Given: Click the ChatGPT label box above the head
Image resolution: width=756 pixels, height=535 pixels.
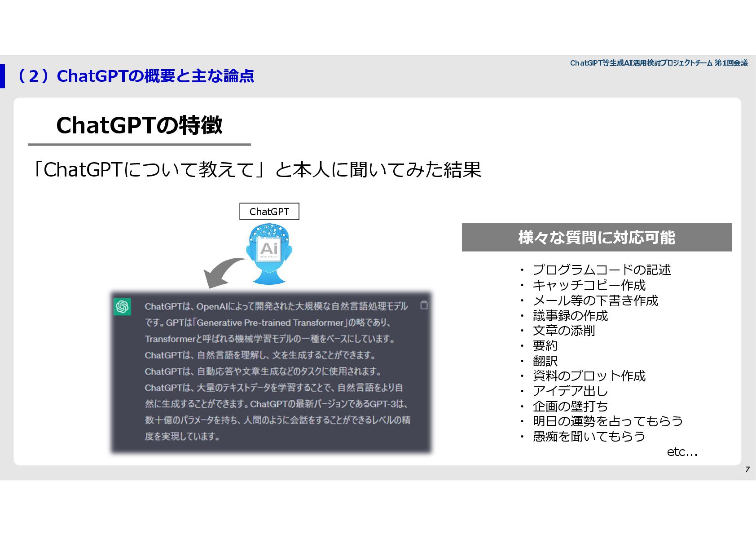Looking at the screenshot, I should tap(269, 212).
